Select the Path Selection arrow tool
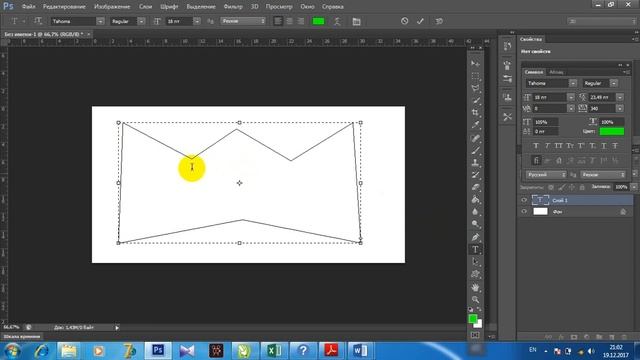This screenshot has height=360, width=640. [x=475, y=262]
